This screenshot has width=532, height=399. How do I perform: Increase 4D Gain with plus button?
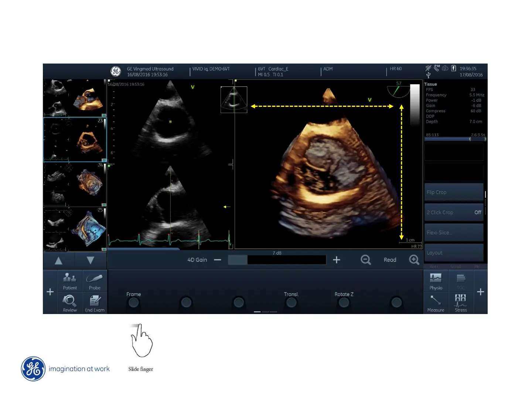click(336, 260)
